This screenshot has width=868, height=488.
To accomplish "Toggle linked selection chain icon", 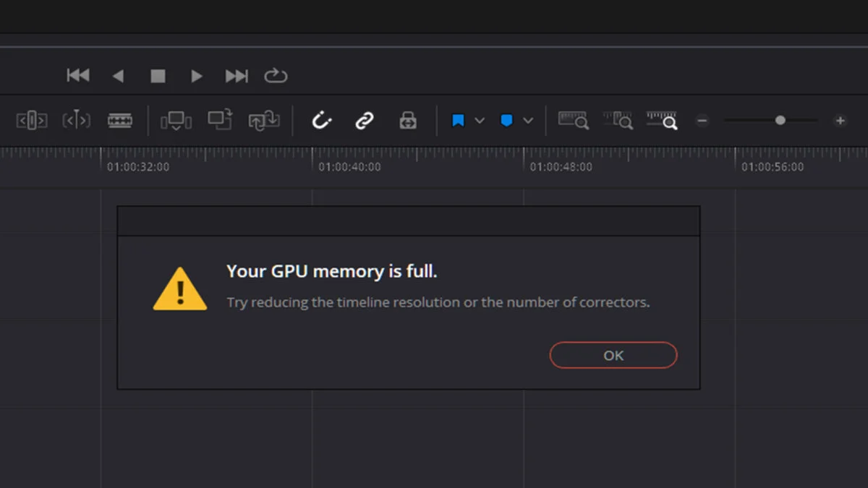I will tap(365, 121).
